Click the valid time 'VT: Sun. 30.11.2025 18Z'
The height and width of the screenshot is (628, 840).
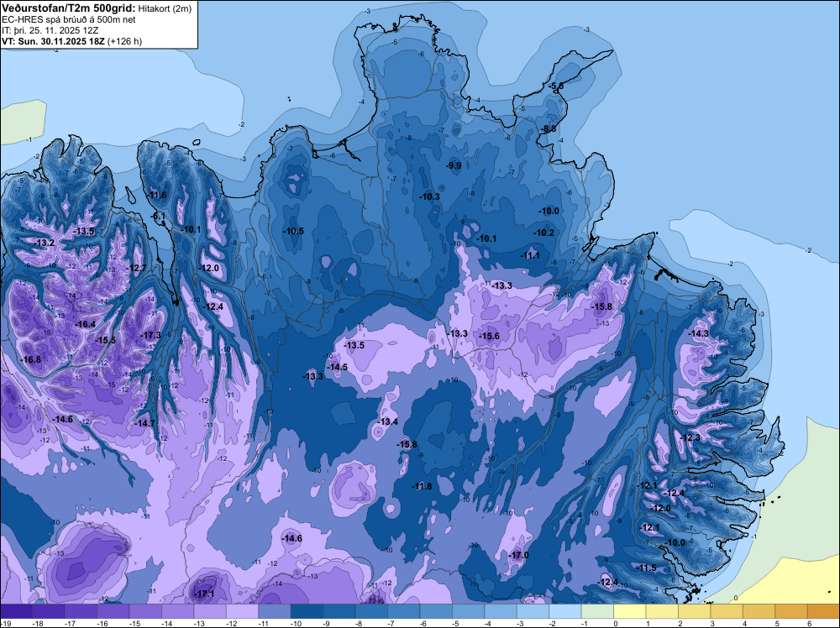[x=54, y=41]
